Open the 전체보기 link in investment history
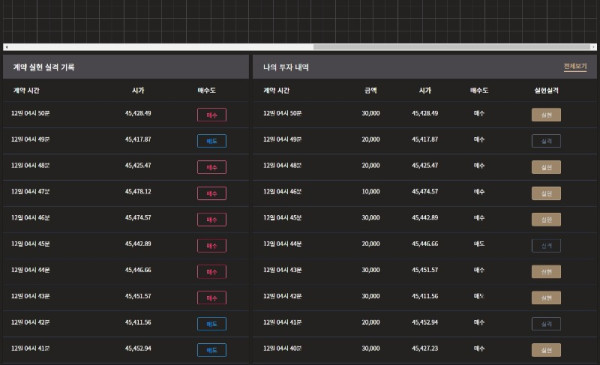 [x=575, y=67]
